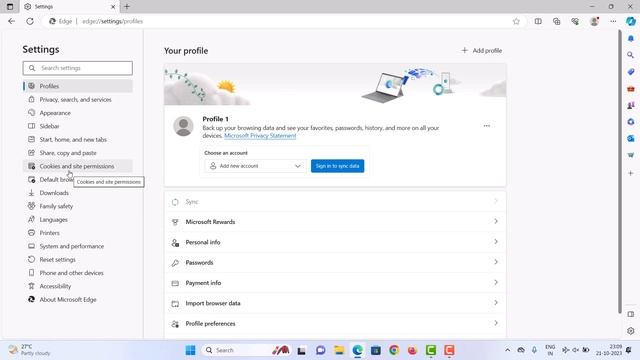This screenshot has height=360, width=640.
Task: Click the tab actions menu icon
Action: click(10, 7)
